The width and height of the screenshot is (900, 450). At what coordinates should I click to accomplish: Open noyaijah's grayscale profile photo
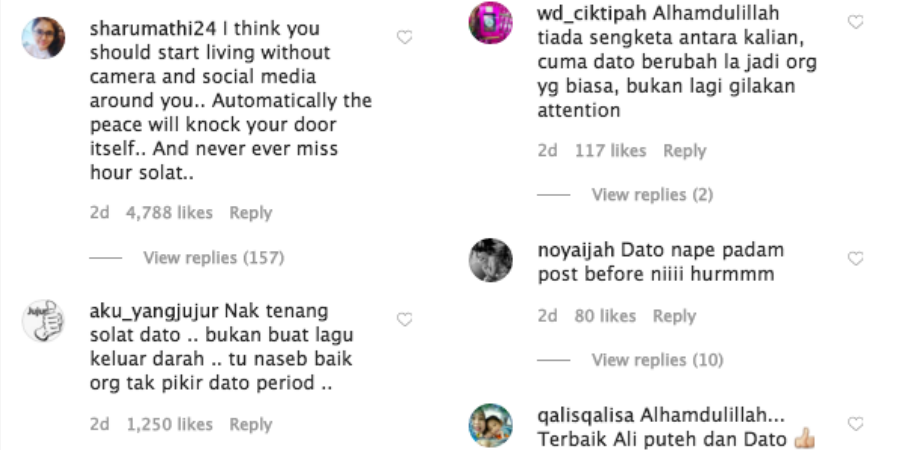(490, 259)
